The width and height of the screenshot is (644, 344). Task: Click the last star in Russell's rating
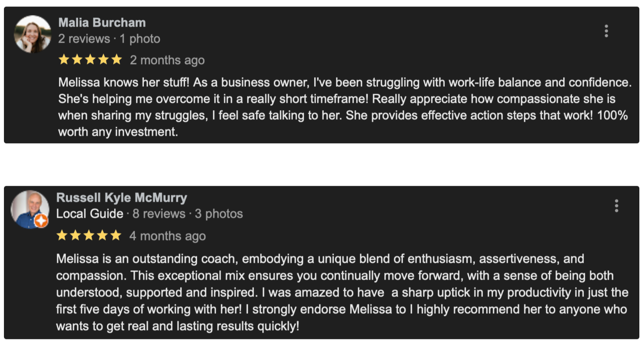(116, 236)
